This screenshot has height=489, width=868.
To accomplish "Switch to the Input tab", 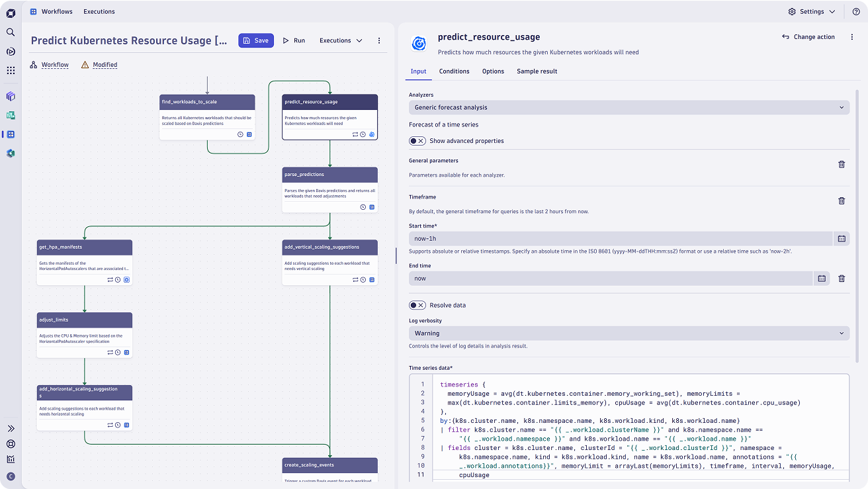I will click(x=418, y=71).
